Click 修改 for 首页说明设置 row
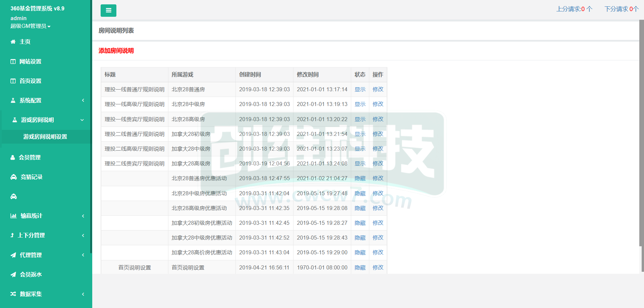Screen dimensions: 644x308 pyautogui.click(x=378, y=267)
